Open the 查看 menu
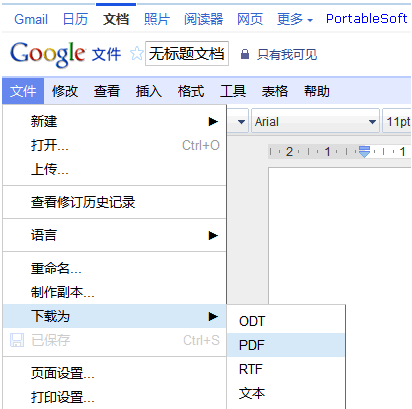Viewport: 412px width, 409px height. pyautogui.click(x=107, y=91)
